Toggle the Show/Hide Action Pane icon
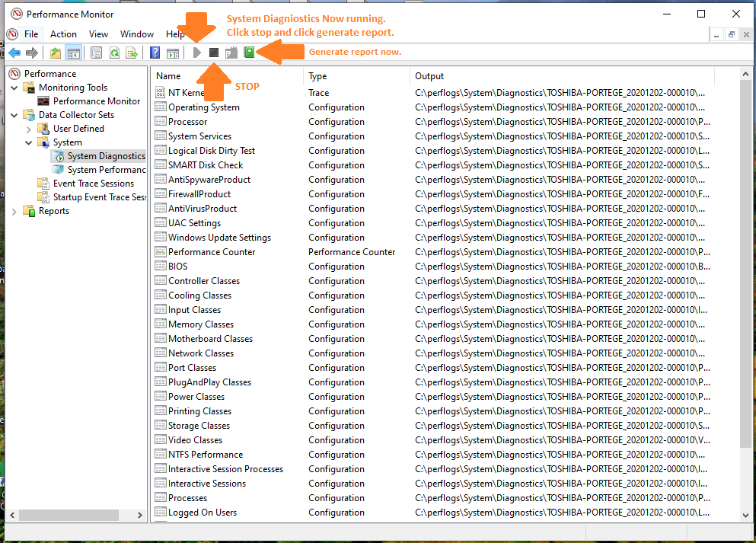The image size is (756, 543). (x=173, y=53)
